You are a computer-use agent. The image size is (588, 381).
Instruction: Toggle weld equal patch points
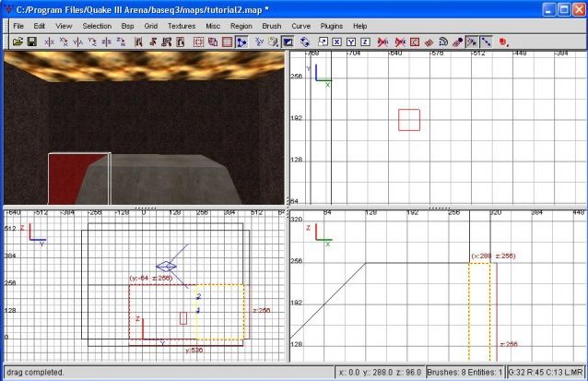[471, 42]
